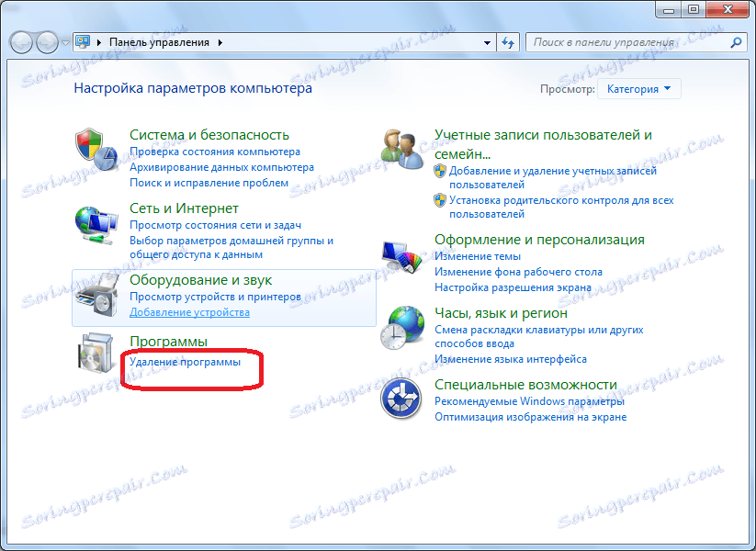Open the Network and Internet globe icon
This screenshot has height=551, width=756.
[x=96, y=226]
